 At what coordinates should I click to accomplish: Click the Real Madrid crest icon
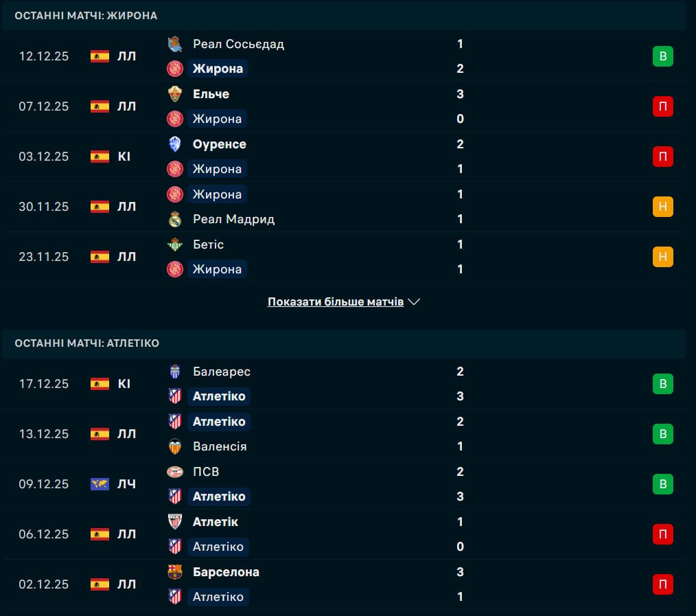(175, 220)
